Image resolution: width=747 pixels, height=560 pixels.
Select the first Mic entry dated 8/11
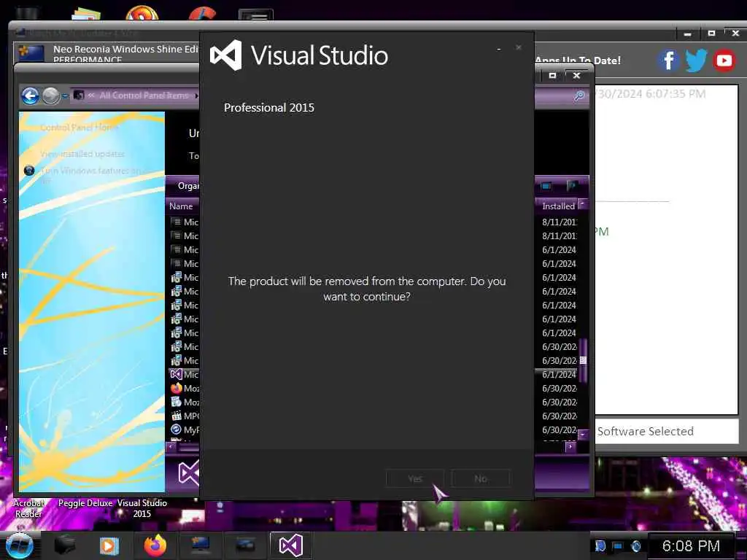click(x=184, y=222)
